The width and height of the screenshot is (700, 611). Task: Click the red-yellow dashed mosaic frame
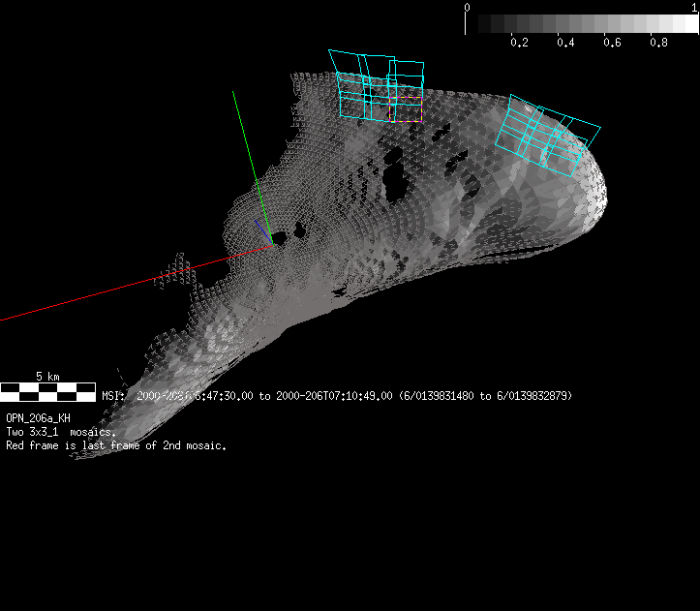pos(406,107)
